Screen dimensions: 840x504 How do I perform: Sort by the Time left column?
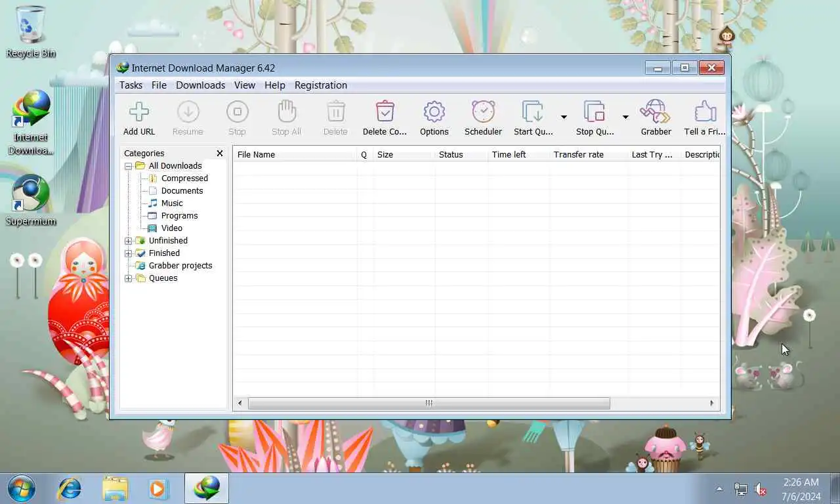point(518,155)
